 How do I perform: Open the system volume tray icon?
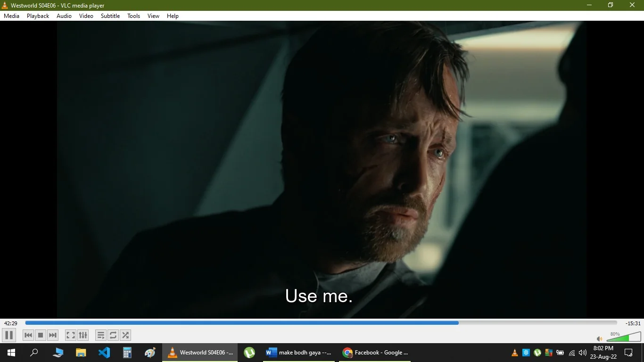coord(583,353)
